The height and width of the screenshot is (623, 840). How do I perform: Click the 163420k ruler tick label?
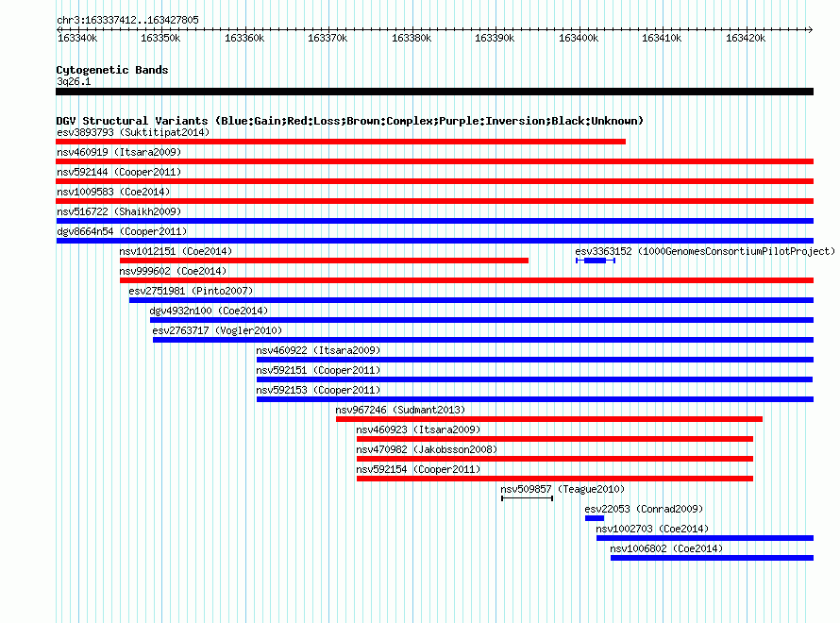pyautogui.click(x=746, y=38)
